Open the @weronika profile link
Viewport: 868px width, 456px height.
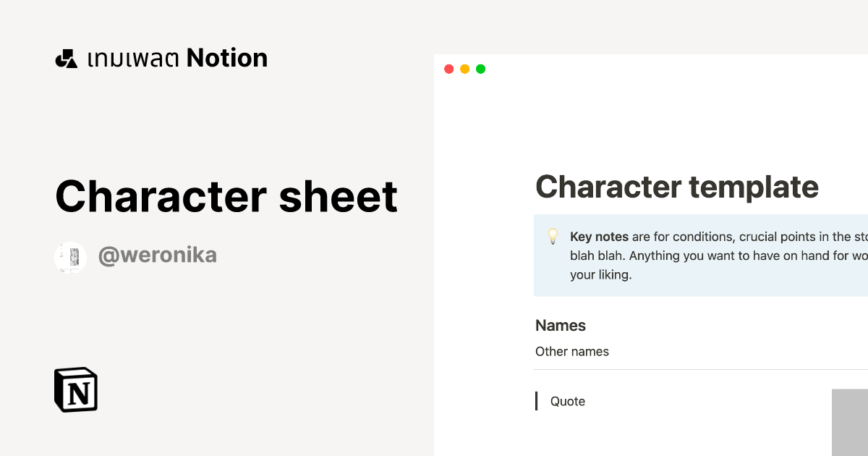click(x=158, y=255)
